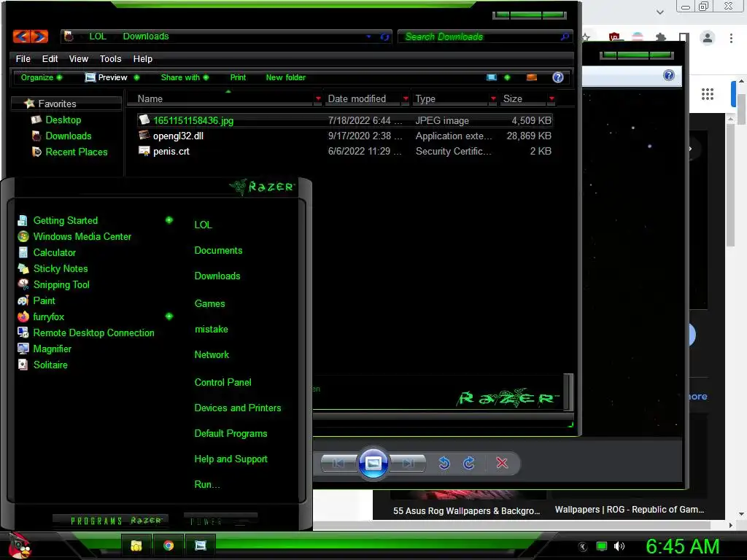Open Remote Desktop Connection in start menu

pos(86,332)
